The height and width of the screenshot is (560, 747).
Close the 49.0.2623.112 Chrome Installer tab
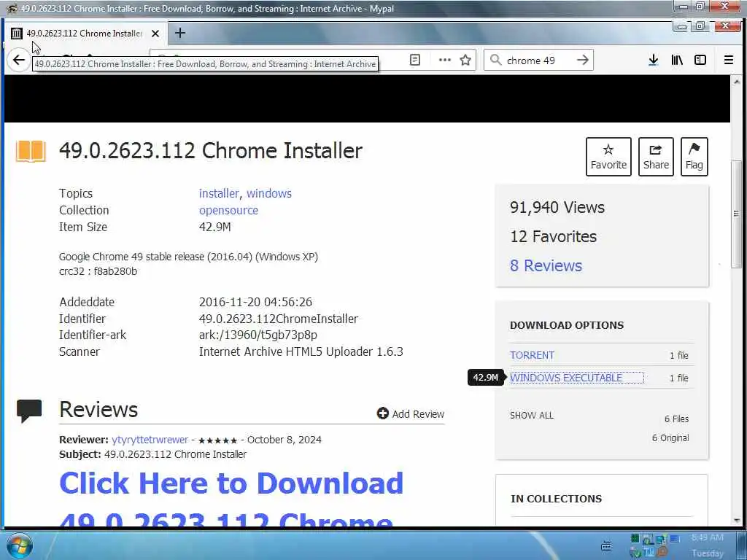coord(155,34)
